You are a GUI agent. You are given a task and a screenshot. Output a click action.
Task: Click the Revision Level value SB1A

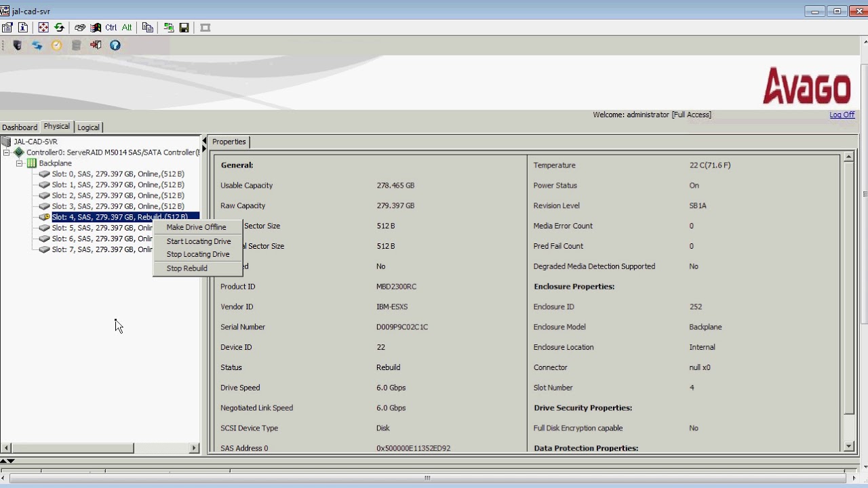[698, 206]
